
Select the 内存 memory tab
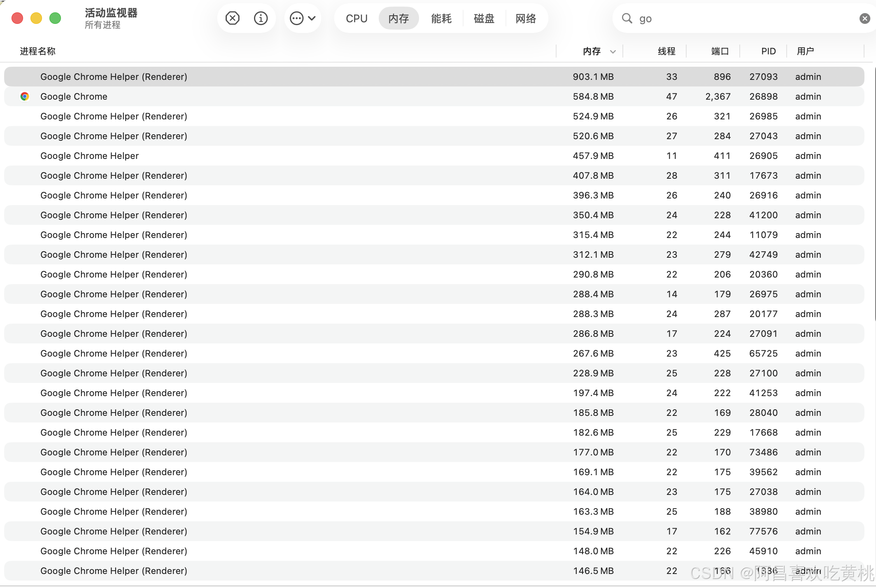398,19
